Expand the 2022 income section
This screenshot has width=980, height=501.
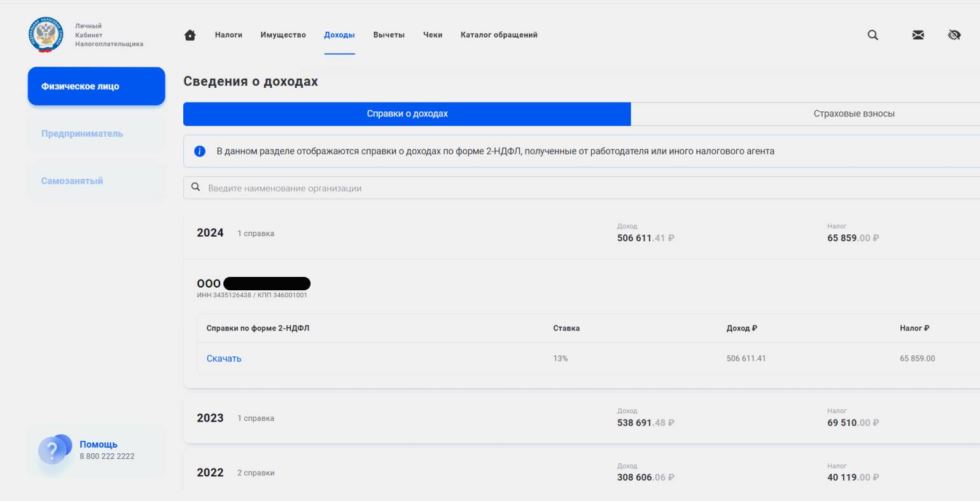point(210,473)
